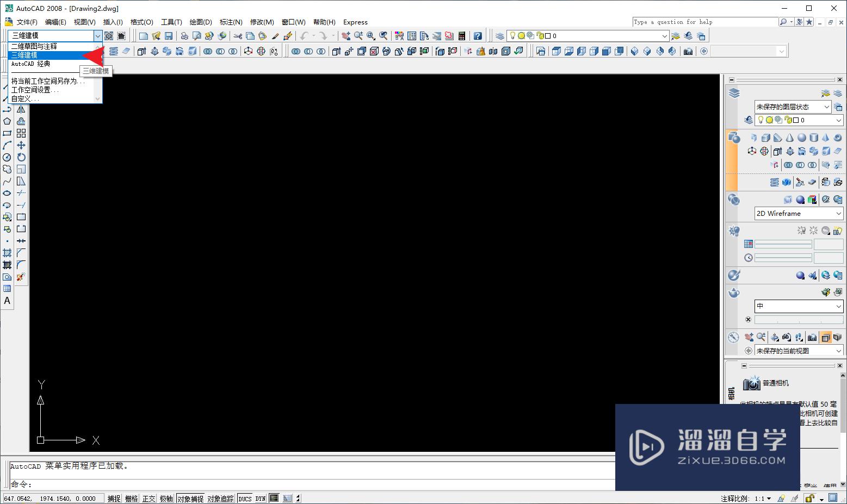Select the Mirror modify tool
The image size is (847, 504).
click(21, 109)
